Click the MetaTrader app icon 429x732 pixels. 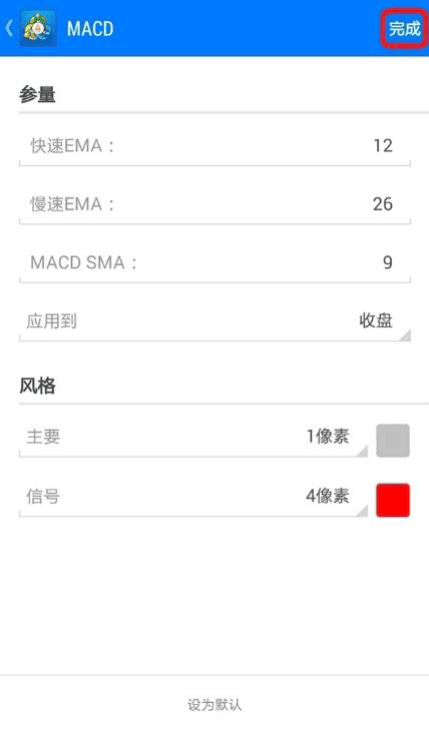click(x=38, y=28)
